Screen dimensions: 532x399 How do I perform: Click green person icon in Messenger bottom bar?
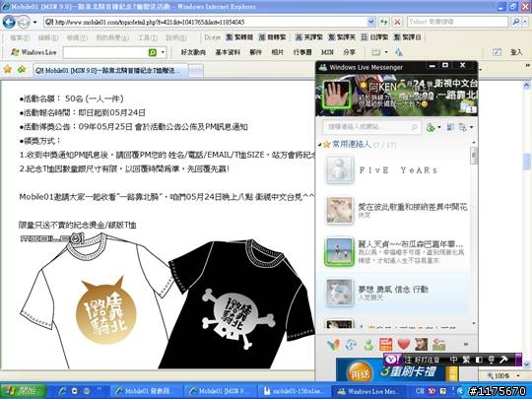(368, 345)
